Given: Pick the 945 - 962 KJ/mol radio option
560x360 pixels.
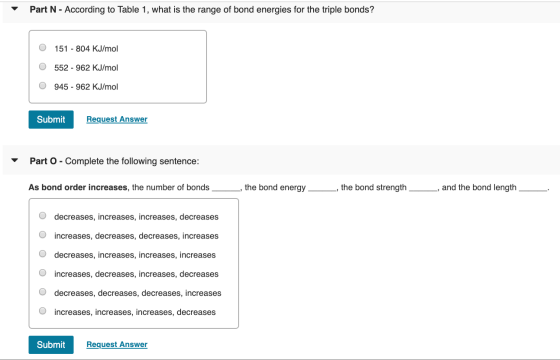Looking at the screenshot, I should pos(42,86).
